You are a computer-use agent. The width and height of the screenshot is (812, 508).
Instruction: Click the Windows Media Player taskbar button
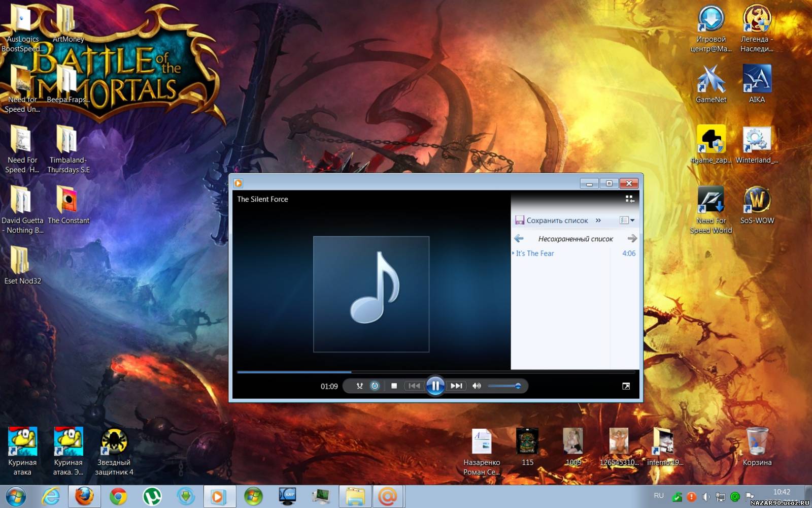click(x=219, y=496)
